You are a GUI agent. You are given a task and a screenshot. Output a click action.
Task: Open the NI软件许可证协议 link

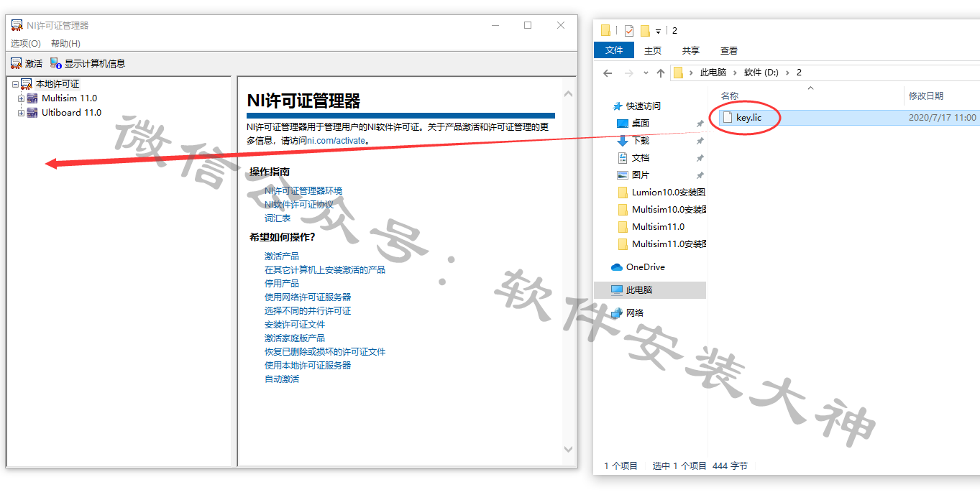(x=299, y=205)
